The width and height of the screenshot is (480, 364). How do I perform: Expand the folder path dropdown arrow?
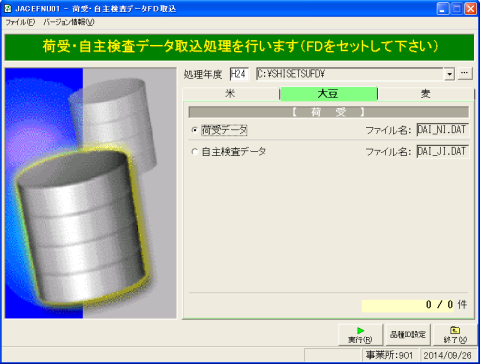click(x=449, y=74)
